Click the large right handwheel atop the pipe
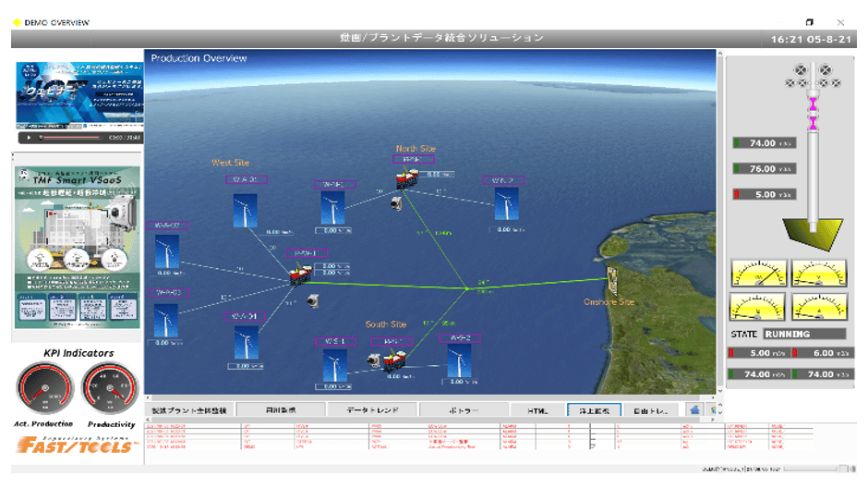The image size is (868, 488). point(826,70)
